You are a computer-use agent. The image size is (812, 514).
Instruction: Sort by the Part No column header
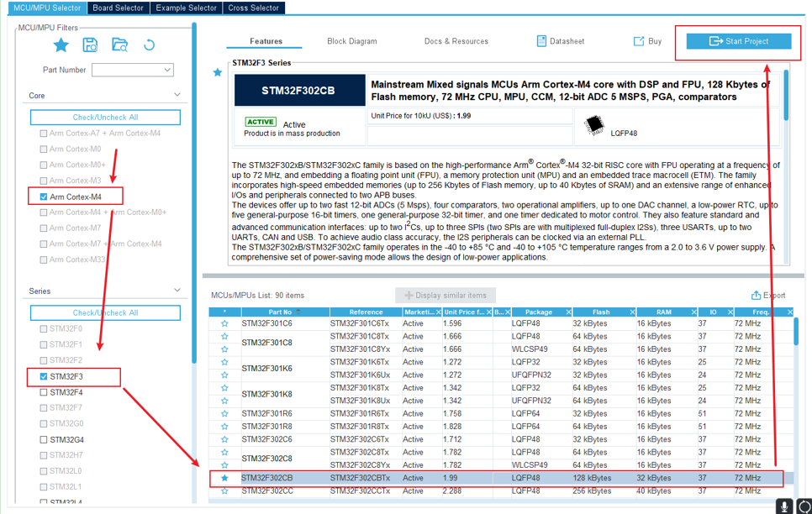pyautogui.click(x=285, y=312)
